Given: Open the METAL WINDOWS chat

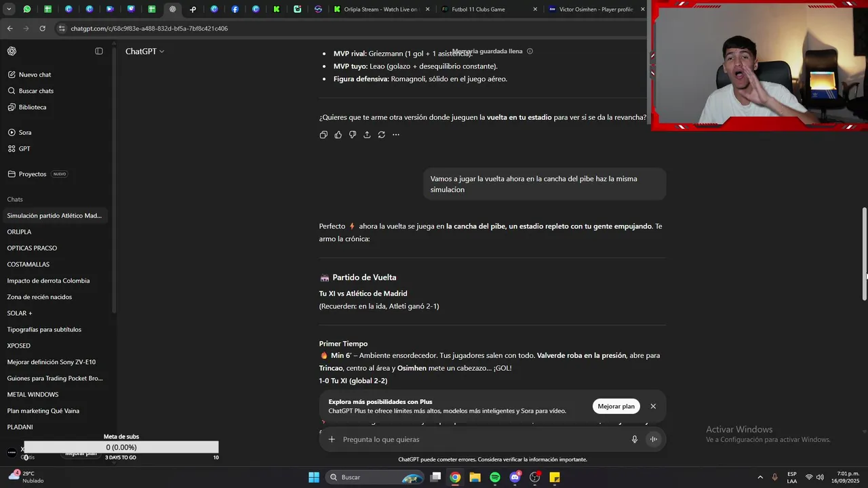Looking at the screenshot, I should coord(54,394).
